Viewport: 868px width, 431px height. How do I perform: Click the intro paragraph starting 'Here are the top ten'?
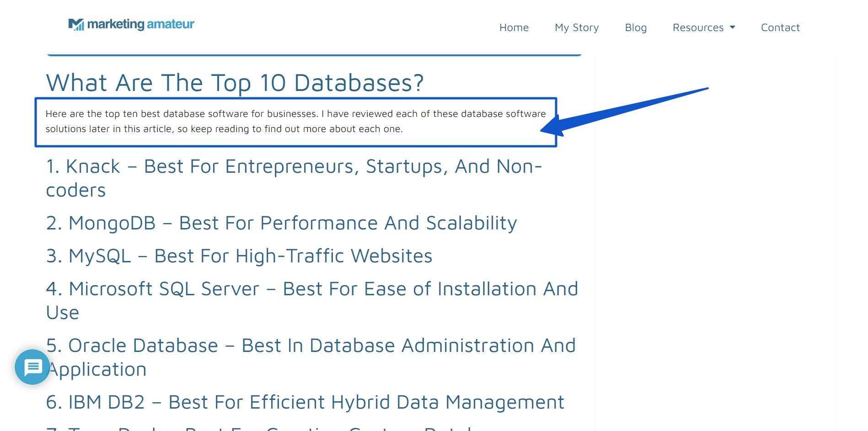click(x=295, y=121)
